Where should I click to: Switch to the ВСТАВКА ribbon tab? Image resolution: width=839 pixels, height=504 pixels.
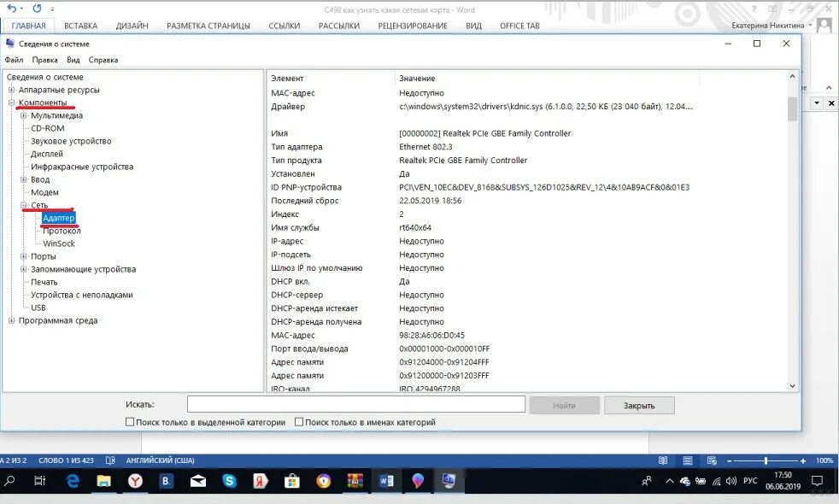81,26
